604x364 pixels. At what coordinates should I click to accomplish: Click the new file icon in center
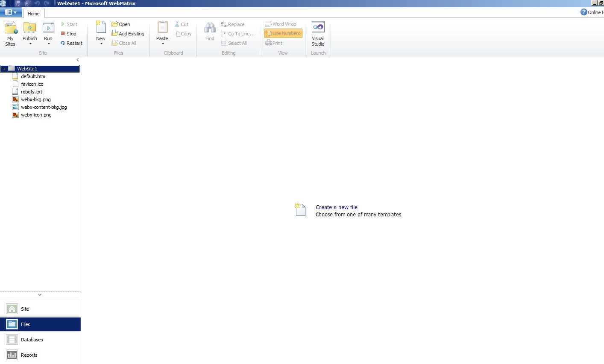click(300, 210)
